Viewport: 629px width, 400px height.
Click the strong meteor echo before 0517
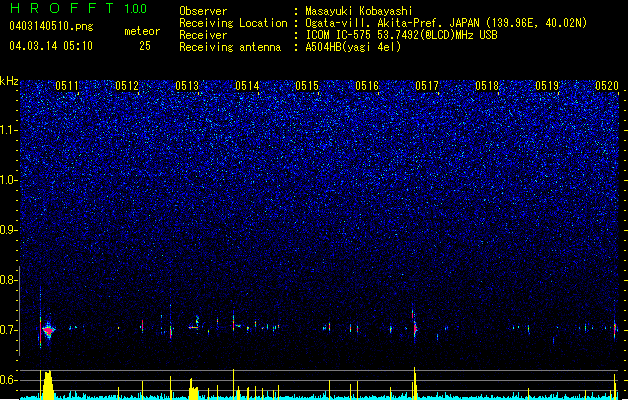[x=415, y=327]
